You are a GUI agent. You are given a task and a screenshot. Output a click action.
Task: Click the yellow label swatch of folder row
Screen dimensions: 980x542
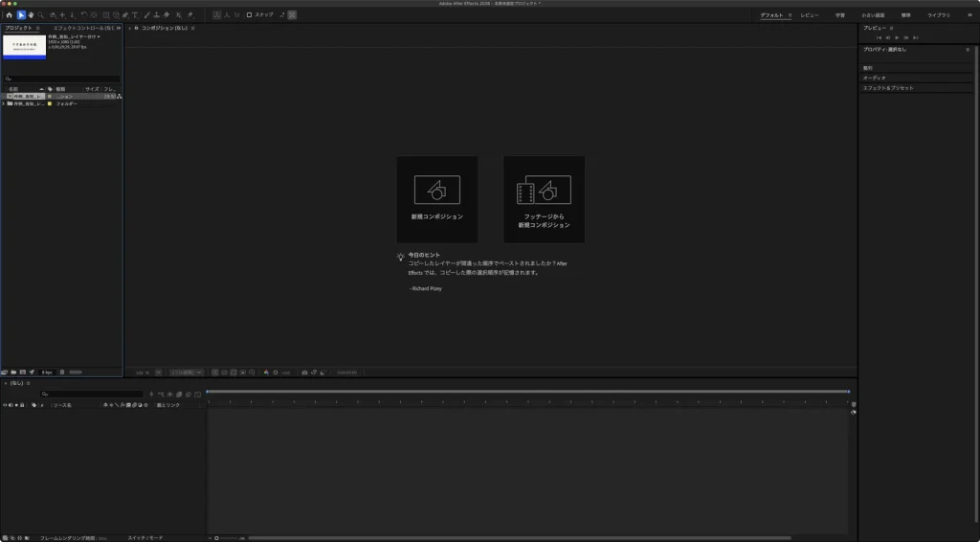tap(50, 103)
